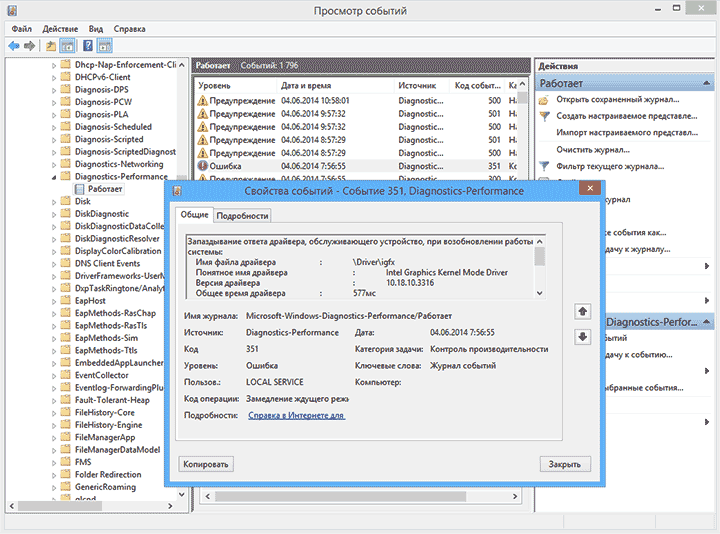
Task: Open the Справка в Интернете link
Action: (x=296, y=415)
